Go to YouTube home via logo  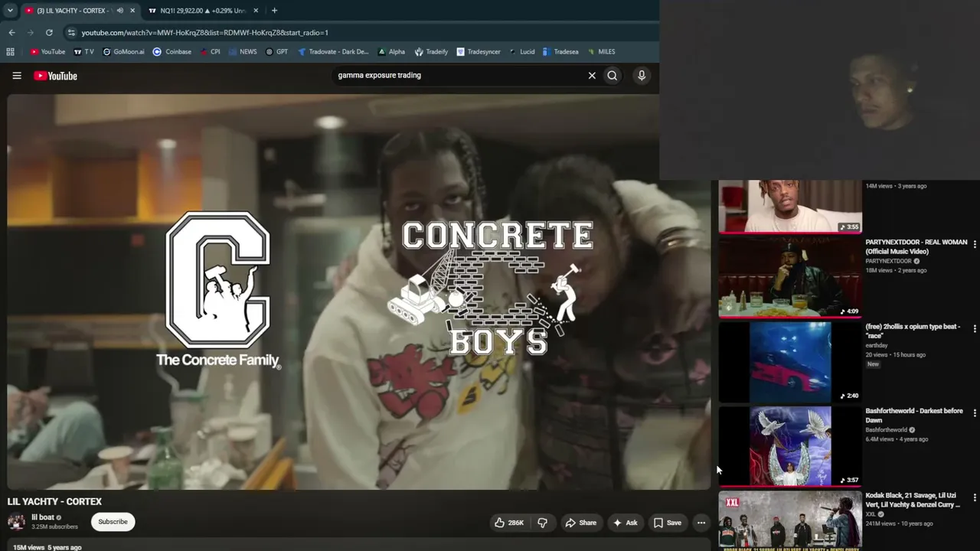(x=55, y=76)
